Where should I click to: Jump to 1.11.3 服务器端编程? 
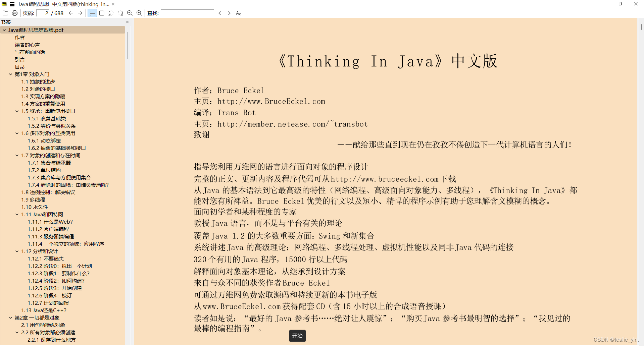(51, 236)
